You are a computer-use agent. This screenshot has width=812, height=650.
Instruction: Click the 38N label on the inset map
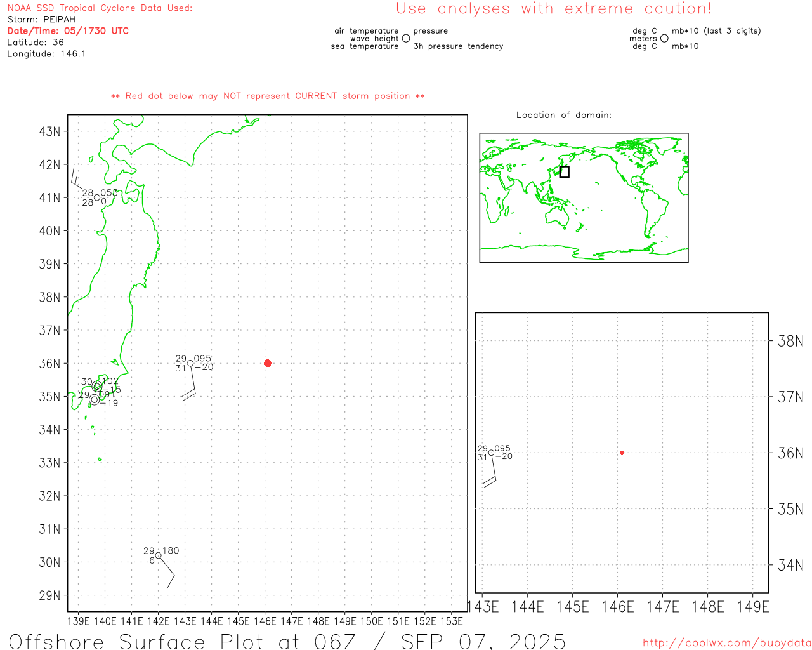pyautogui.click(x=790, y=342)
